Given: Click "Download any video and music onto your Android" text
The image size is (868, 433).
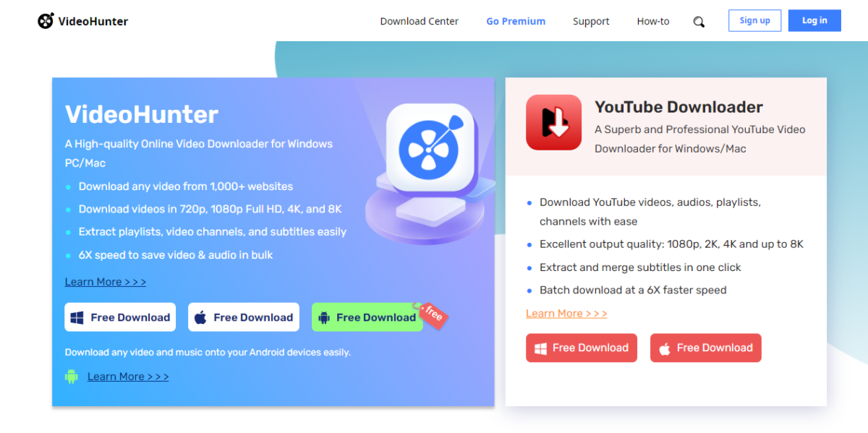Looking at the screenshot, I should point(208,353).
